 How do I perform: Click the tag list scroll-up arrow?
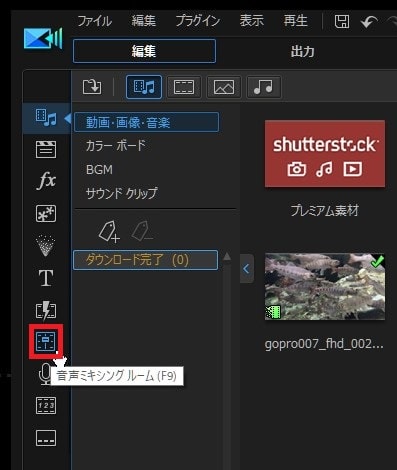(227, 257)
